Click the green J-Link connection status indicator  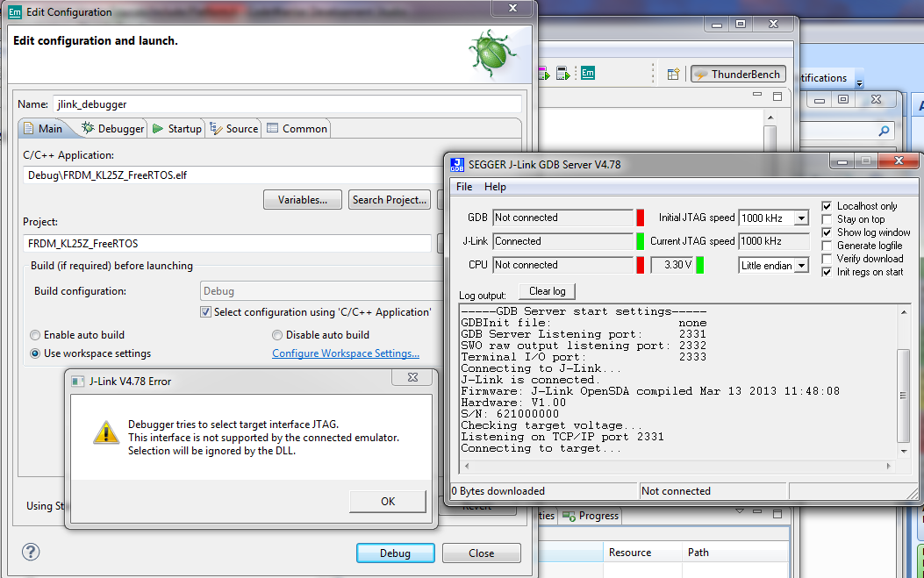[x=640, y=241]
